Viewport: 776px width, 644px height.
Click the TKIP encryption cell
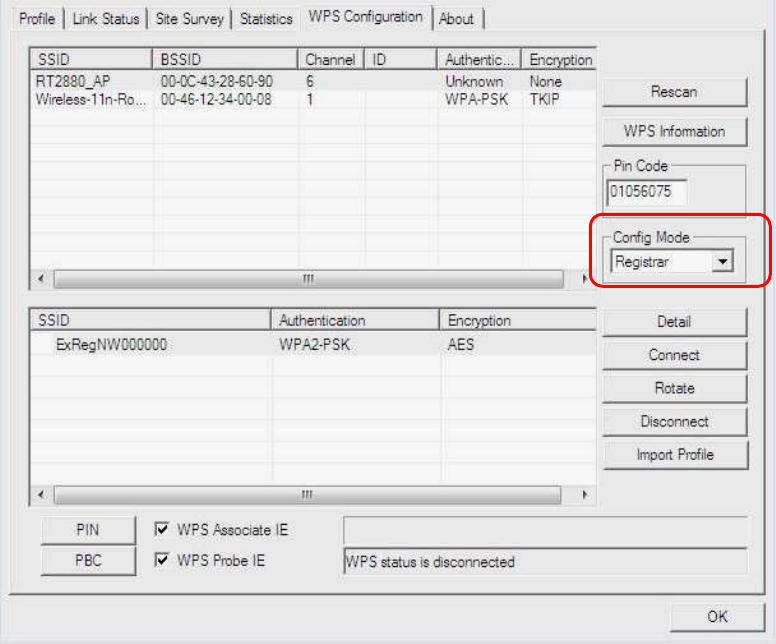click(544, 99)
